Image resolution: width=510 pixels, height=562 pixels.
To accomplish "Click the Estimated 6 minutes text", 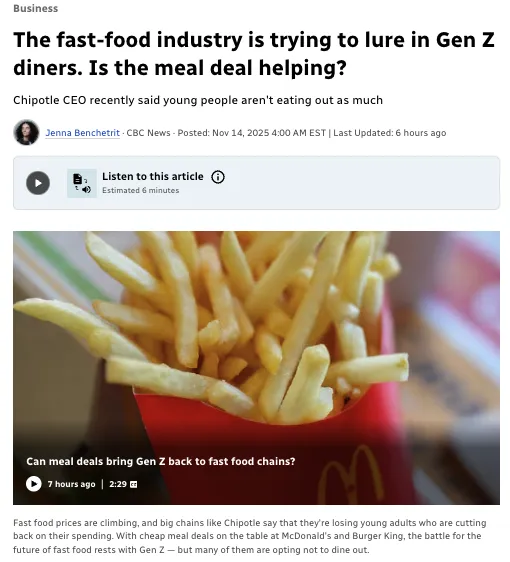I will tap(140, 190).
